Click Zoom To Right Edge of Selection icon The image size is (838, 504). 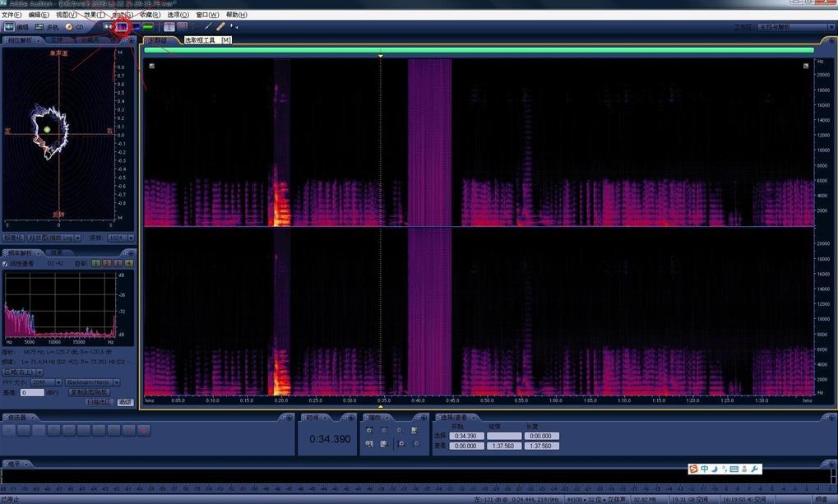384,444
